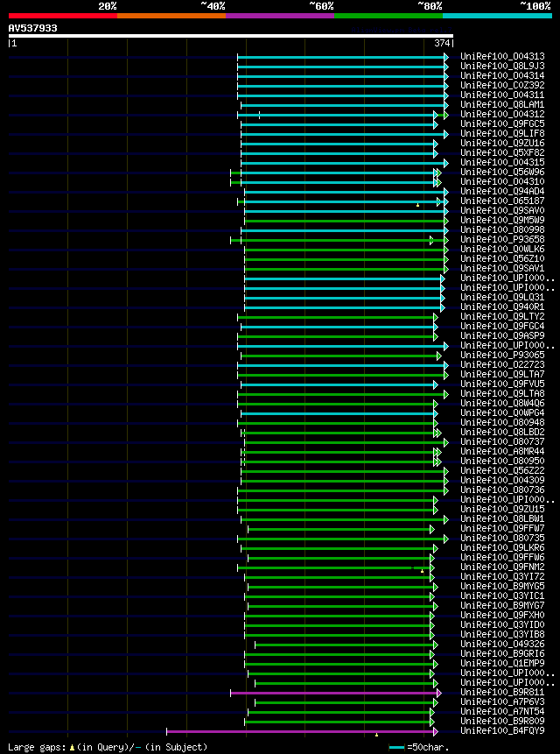Select hit UniRef100_Q9ZU16

click(502, 144)
